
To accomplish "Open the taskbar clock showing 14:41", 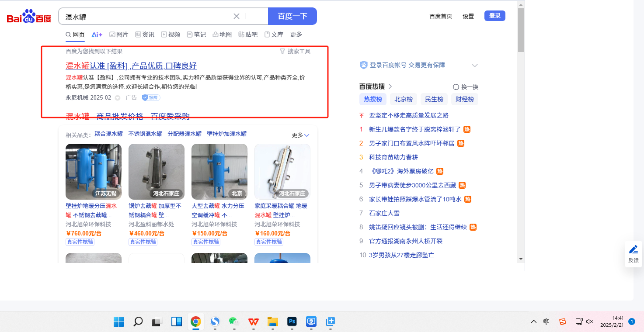I will pos(612,322).
